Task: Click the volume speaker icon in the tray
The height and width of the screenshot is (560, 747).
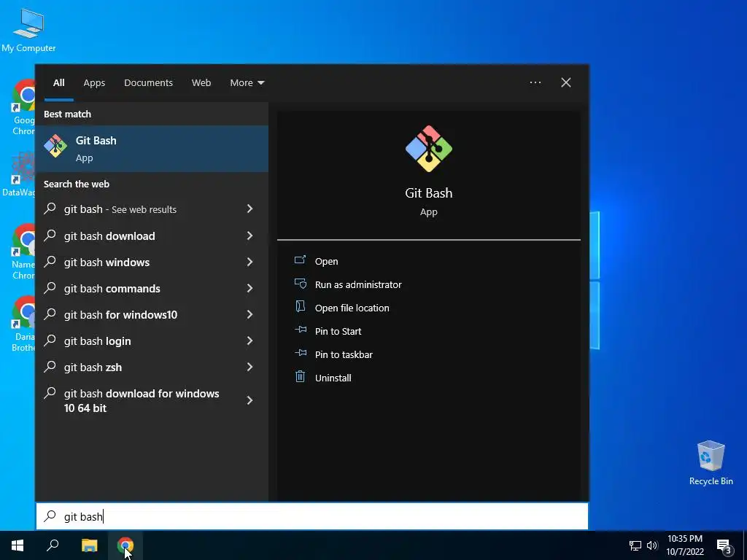Action: point(652,545)
